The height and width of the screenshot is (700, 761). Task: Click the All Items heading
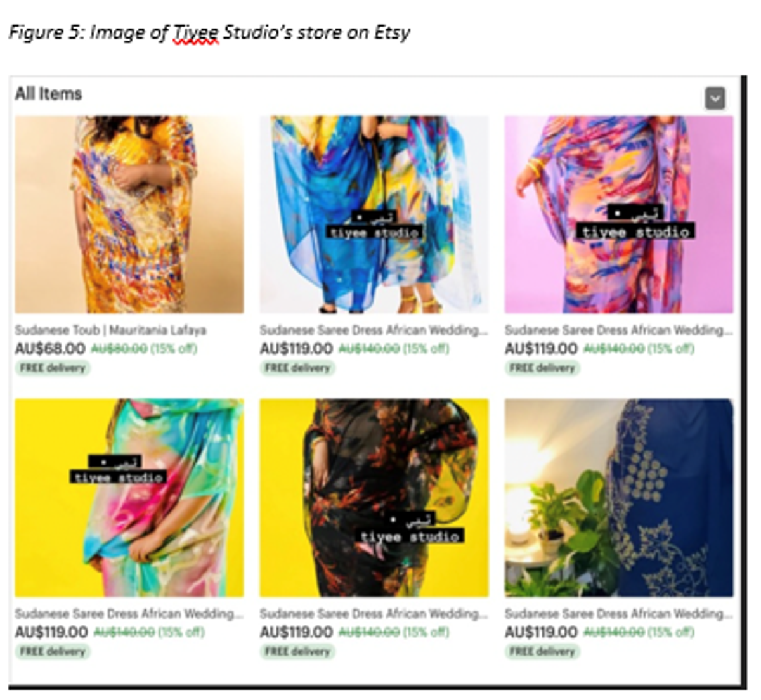[49, 94]
